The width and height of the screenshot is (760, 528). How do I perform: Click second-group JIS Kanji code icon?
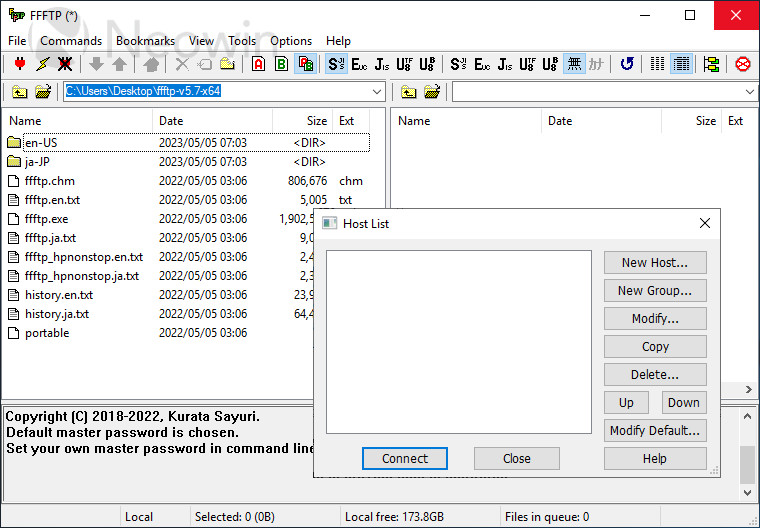click(x=505, y=64)
